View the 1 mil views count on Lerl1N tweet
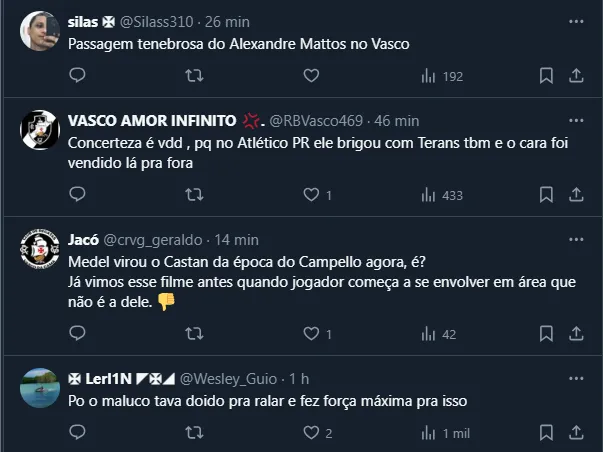Screen dimensions: 603x452 (445, 433)
